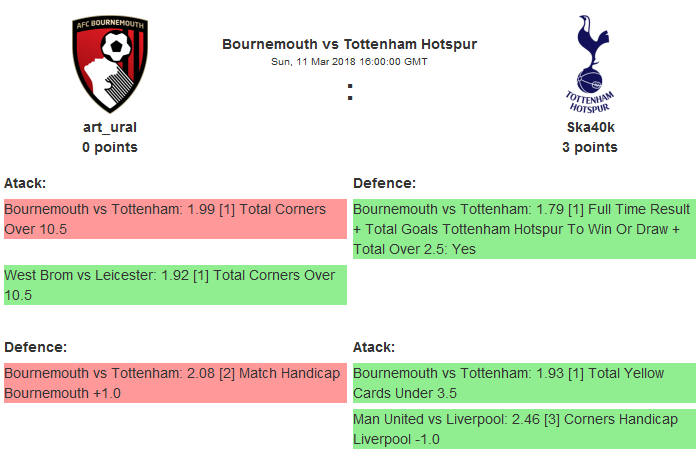
Task: Click the right Defence section heading
Action: click(x=384, y=183)
